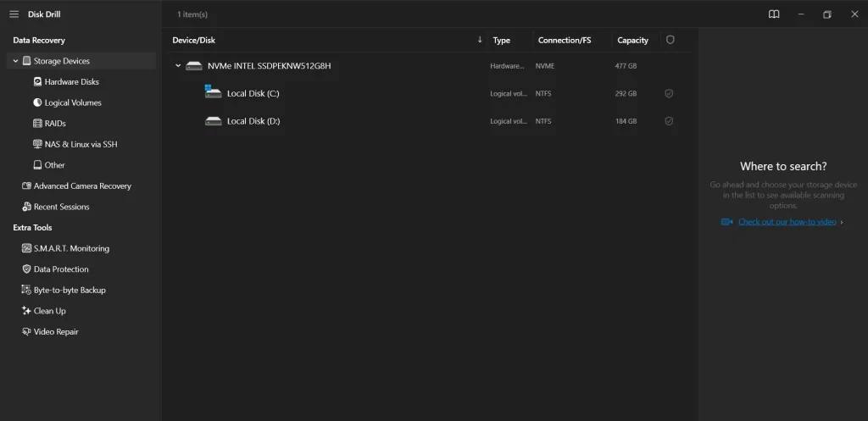Click the RAIDs array icon
Viewport: 868px width, 421px height.
37,124
